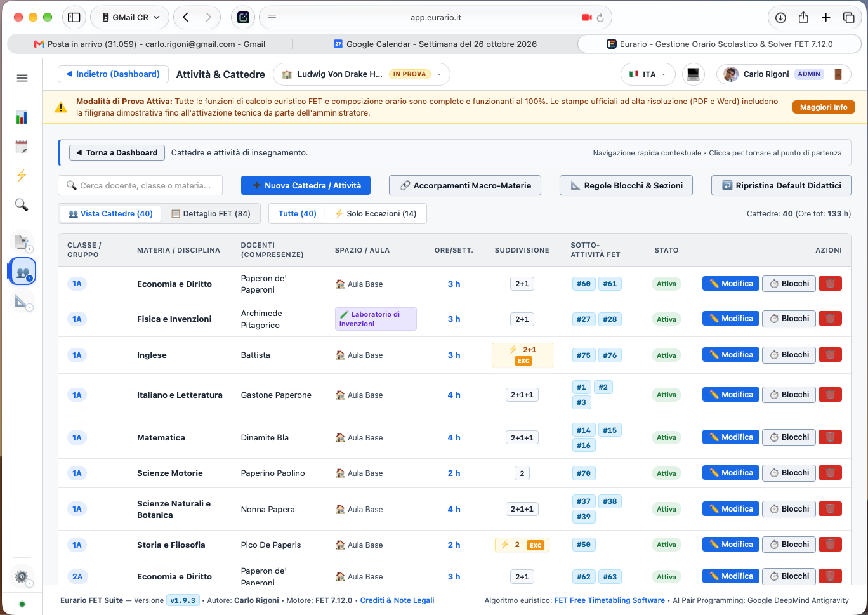868x615 pixels.
Task: Select the lightning bolt sidebar icon
Action: click(22, 175)
